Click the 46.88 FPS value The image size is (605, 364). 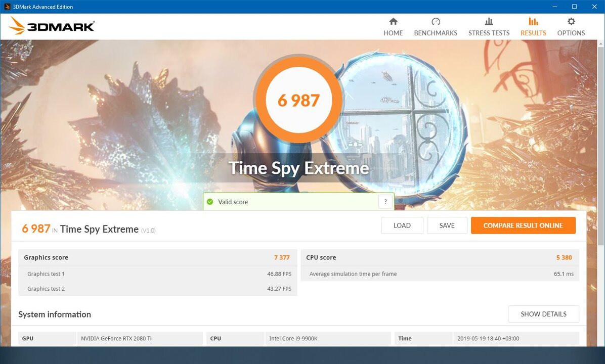(x=279, y=274)
